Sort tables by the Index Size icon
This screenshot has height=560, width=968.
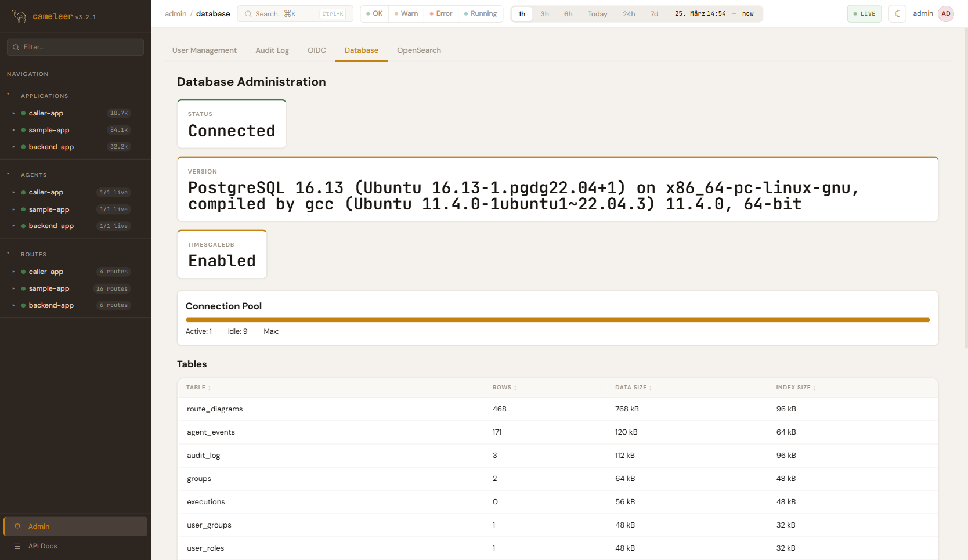814,388
